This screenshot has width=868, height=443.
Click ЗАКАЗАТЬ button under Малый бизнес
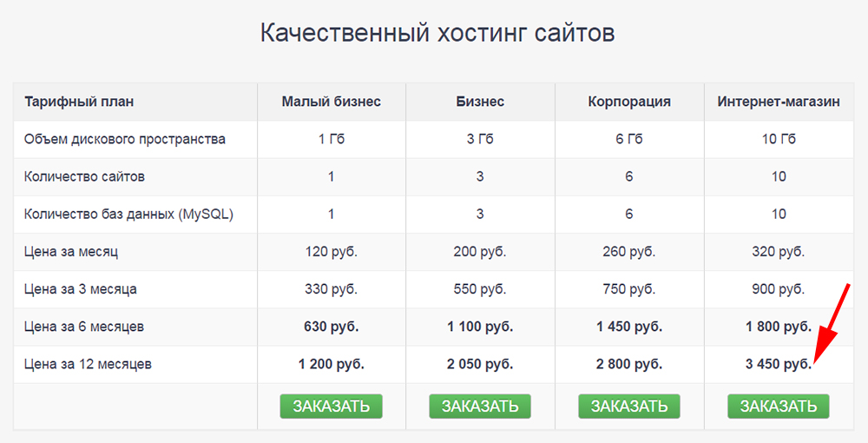[x=331, y=406]
